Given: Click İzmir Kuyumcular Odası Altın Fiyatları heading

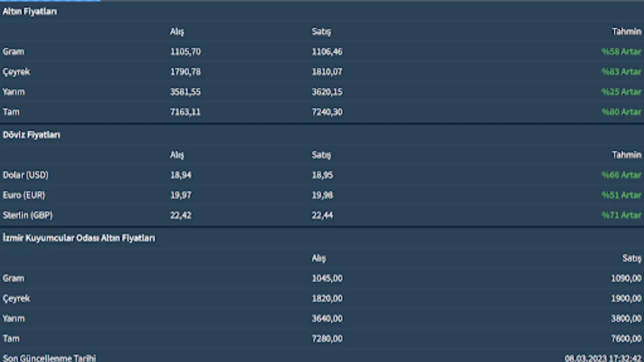Looking at the screenshot, I should (x=79, y=238).
